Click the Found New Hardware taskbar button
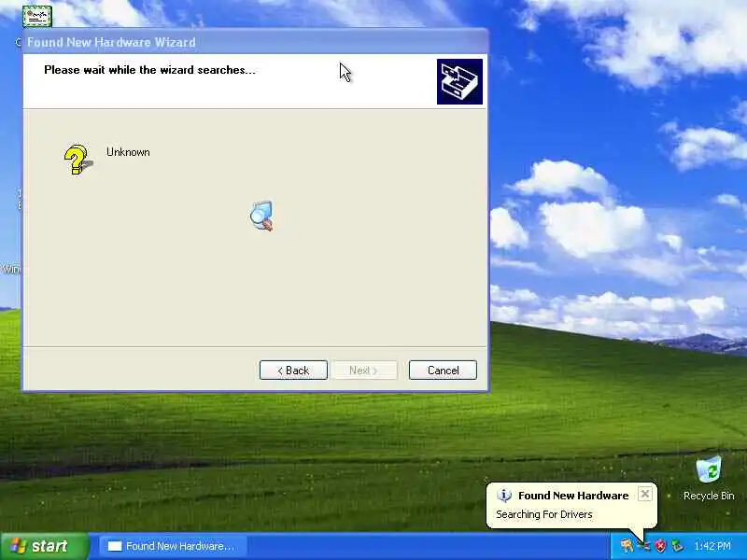 tap(174, 546)
